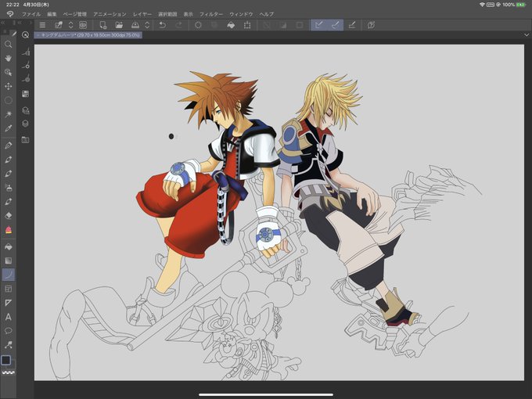Select the Operation object tool
Viewport: 532px width, 399px height.
[8, 72]
